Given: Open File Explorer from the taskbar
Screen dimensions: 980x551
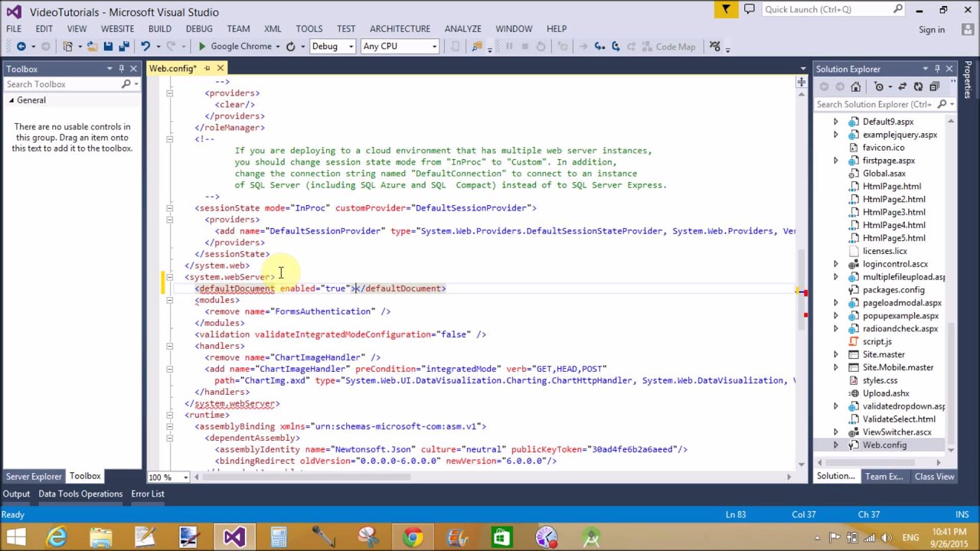Looking at the screenshot, I should pyautogui.click(x=100, y=536).
